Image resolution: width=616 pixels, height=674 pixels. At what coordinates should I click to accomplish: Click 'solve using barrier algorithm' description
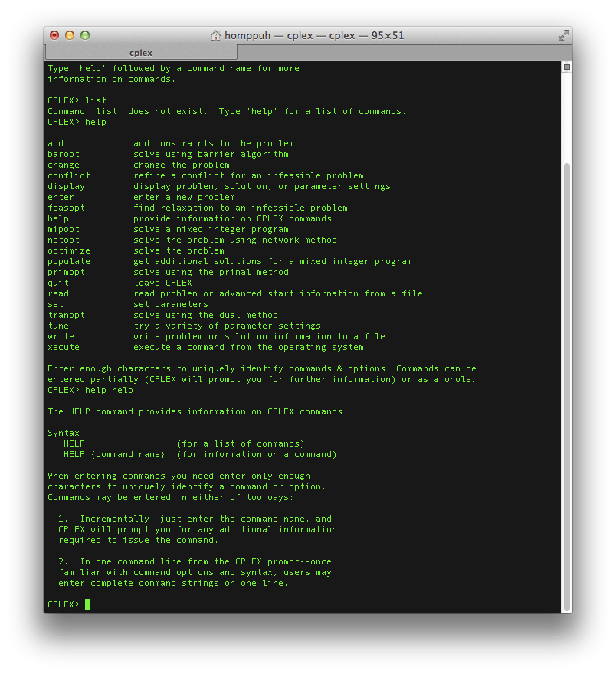(211, 154)
